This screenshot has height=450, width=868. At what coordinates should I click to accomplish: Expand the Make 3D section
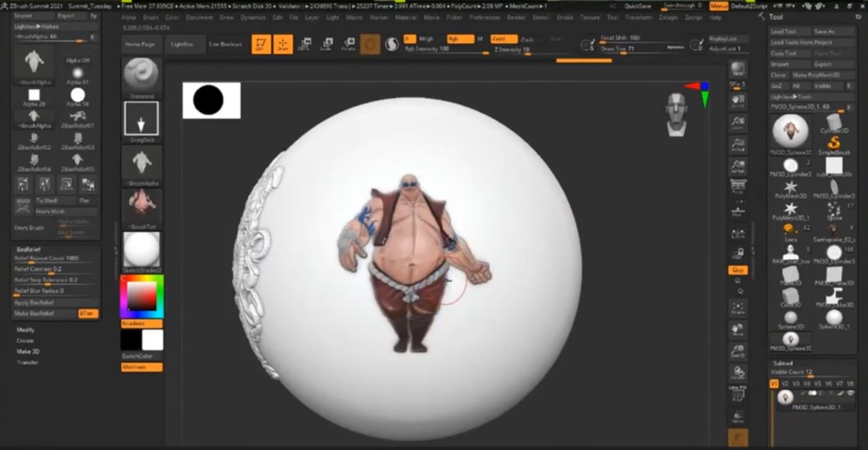(28, 351)
